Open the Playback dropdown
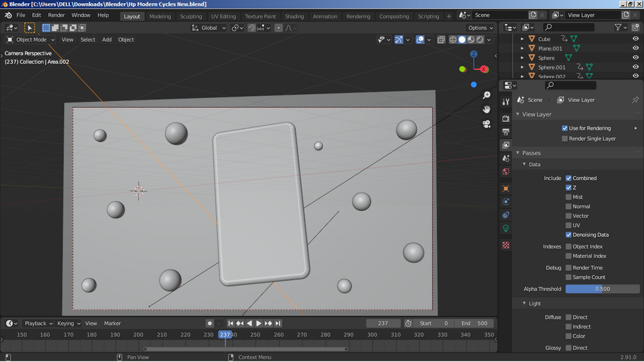 (x=38, y=324)
